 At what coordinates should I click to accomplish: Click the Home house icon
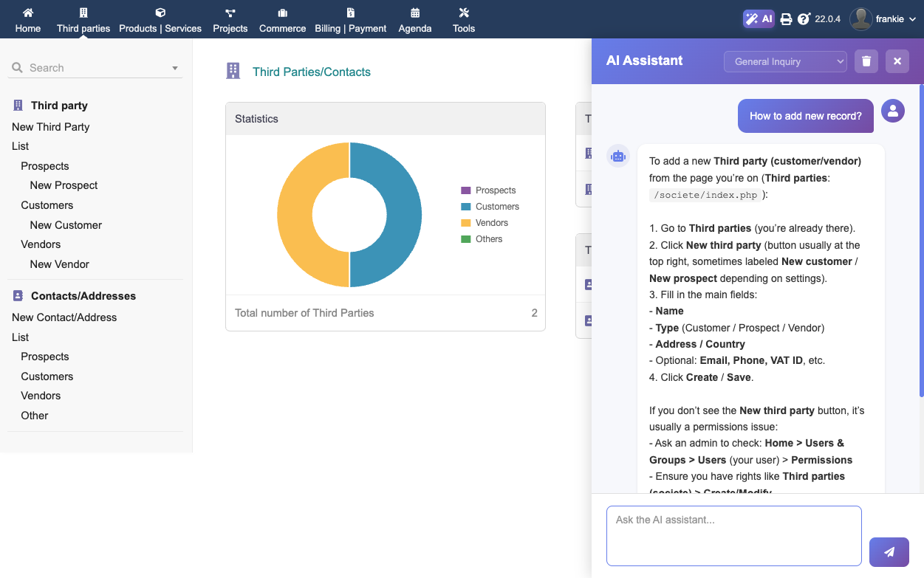click(x=28, y=13)
